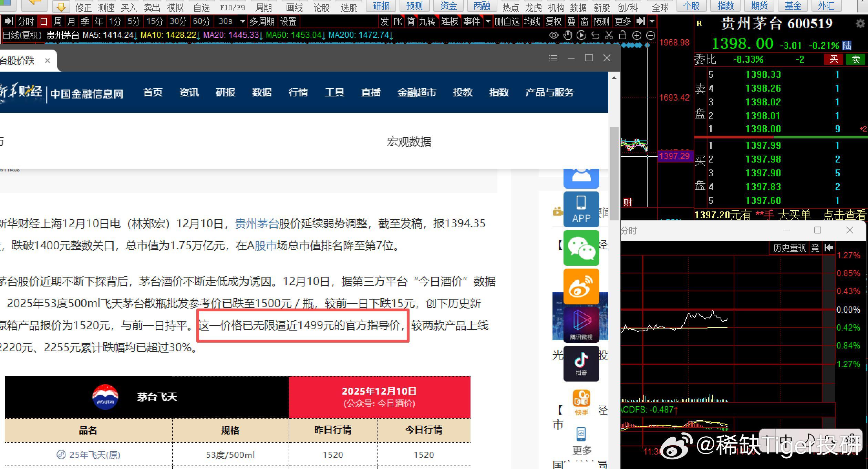Toggle the eye visibility icon on the chart toolbar
Viewport: 868px width, 469px height.
pyautogui.click(x=554, y=35)
